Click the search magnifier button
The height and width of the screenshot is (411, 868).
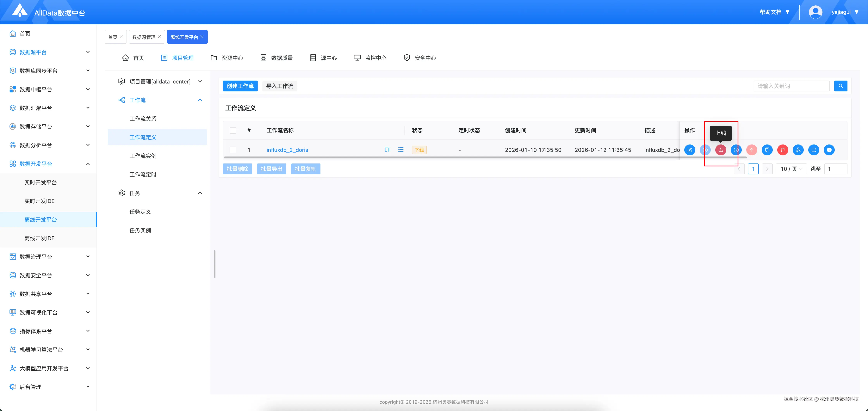tap(840, 86)
